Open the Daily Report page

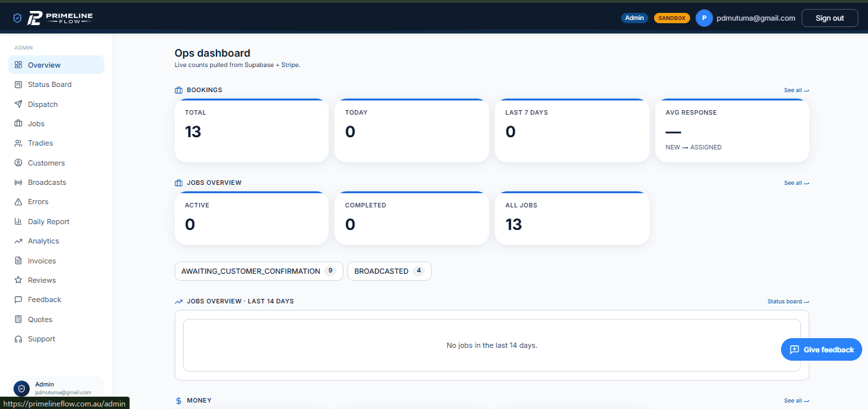(56, 222)
